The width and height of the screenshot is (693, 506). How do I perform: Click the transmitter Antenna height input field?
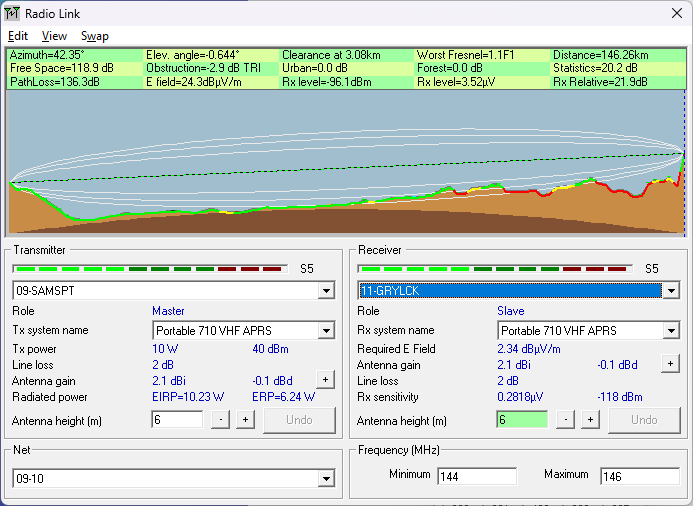tap(177, 419)
